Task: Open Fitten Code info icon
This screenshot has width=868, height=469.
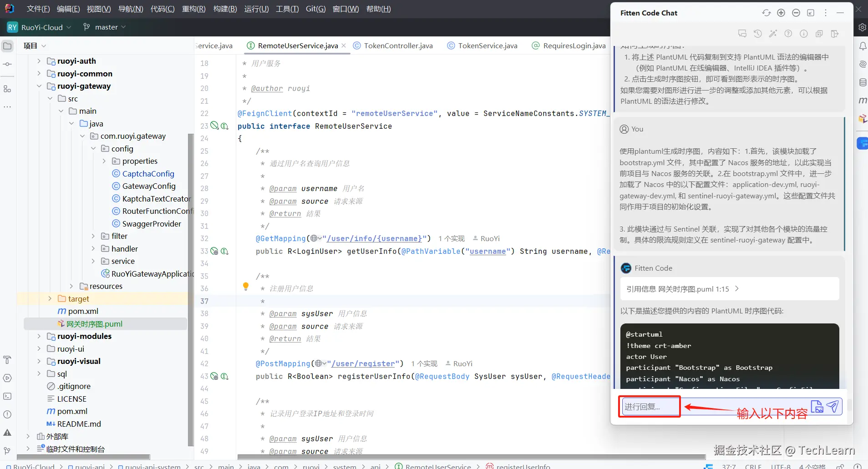Action: point(804,34)
